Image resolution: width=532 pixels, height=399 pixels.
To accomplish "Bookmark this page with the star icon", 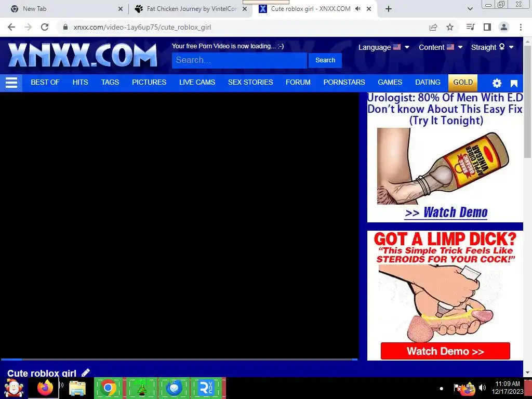I will [450, 27].
